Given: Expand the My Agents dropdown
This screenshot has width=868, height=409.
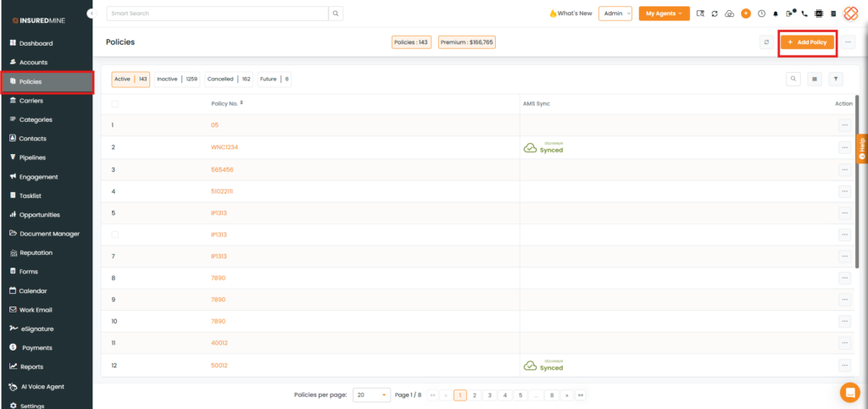Looking at the screenshot, I should pyautogui.click(x=664, y=14).
